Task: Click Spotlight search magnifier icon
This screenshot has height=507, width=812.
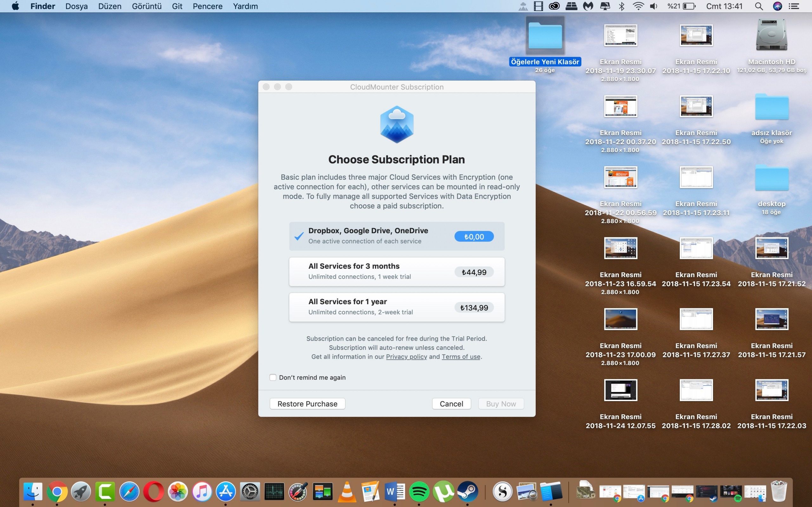Action: click(759, 6)
